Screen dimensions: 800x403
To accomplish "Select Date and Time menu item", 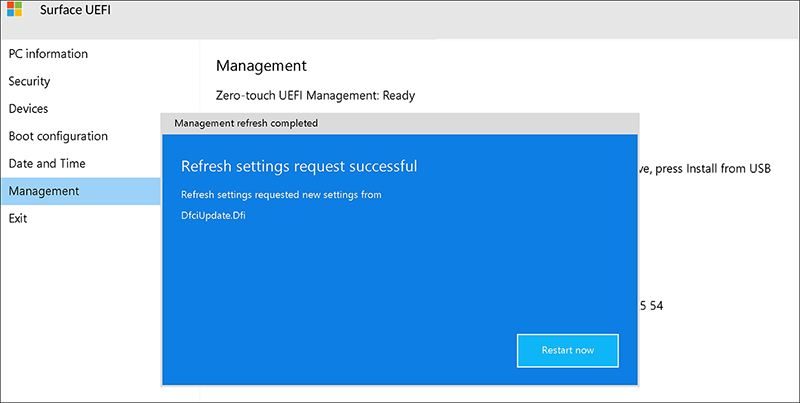I will point(47,163).
